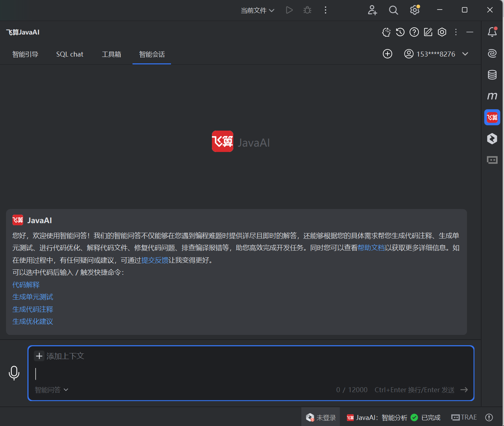Open JavaAI panel options menu (three dots)
Viewport: 504px width, 426px height.
coord(456,32)
